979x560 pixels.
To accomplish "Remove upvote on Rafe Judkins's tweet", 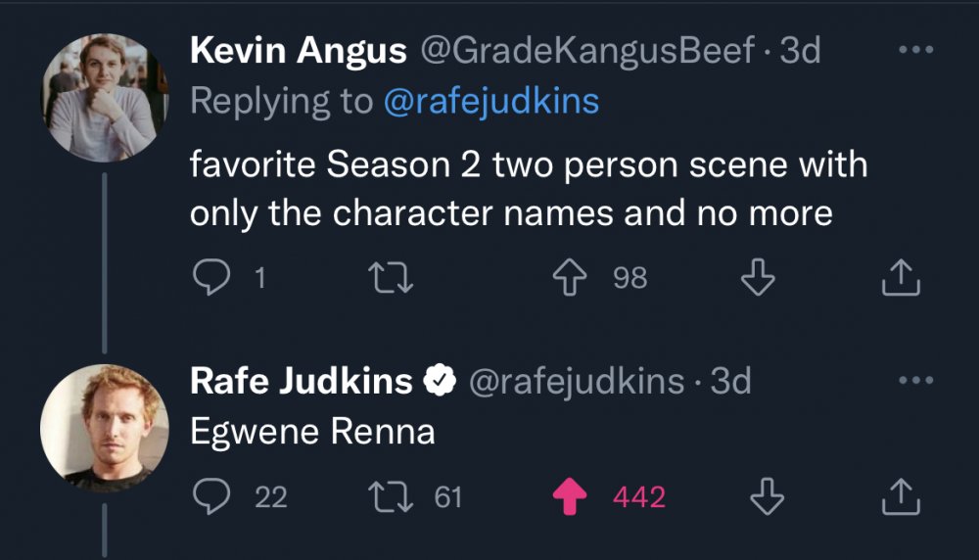I will coord(570,498).
